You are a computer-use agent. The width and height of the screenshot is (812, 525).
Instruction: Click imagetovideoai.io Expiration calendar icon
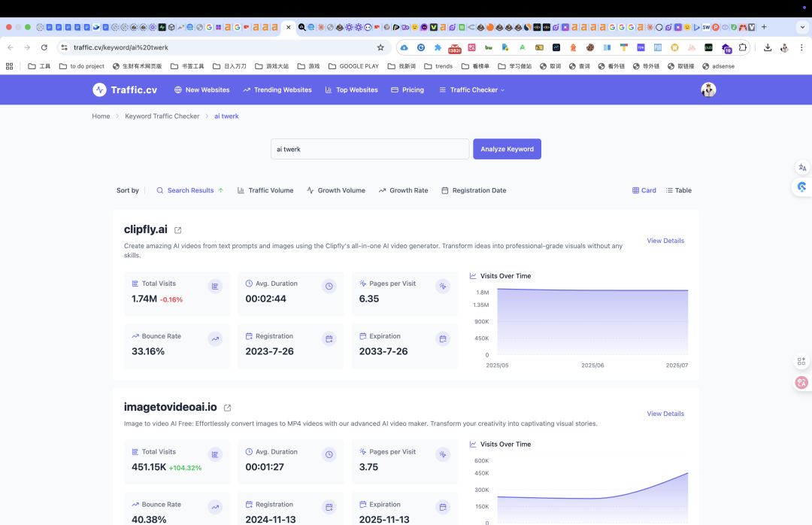[443, 508]
